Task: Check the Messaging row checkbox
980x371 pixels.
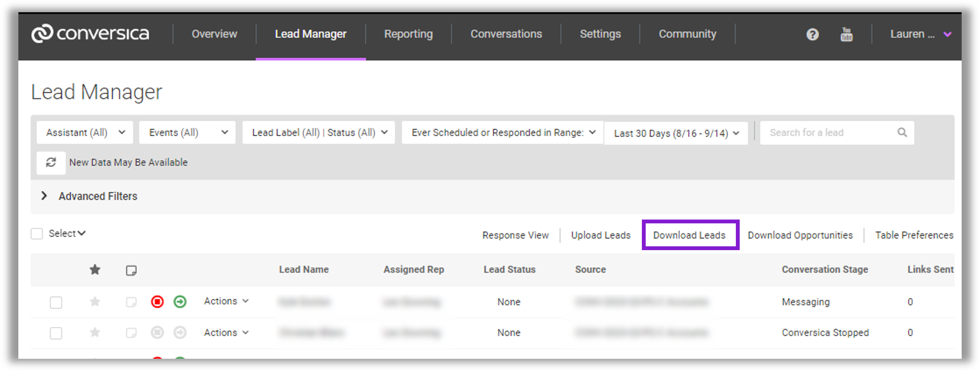Action: point(56,303)
